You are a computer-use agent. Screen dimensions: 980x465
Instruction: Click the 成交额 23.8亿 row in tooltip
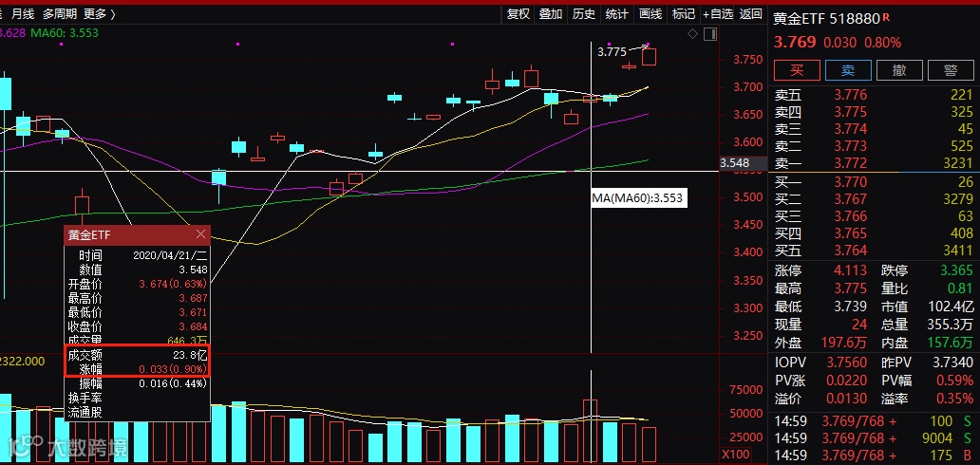coord(138,355)
